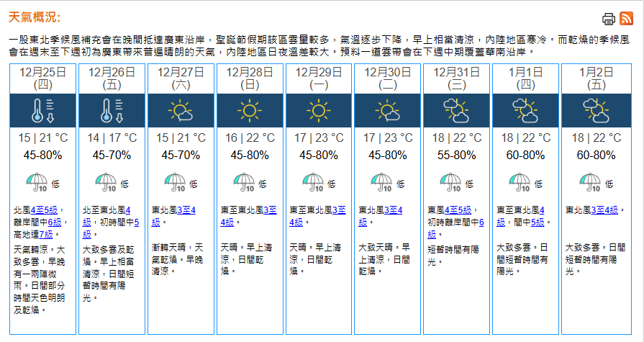
Task: Select the sunny periods icon for 12月27日
Action: pos(180,111)
